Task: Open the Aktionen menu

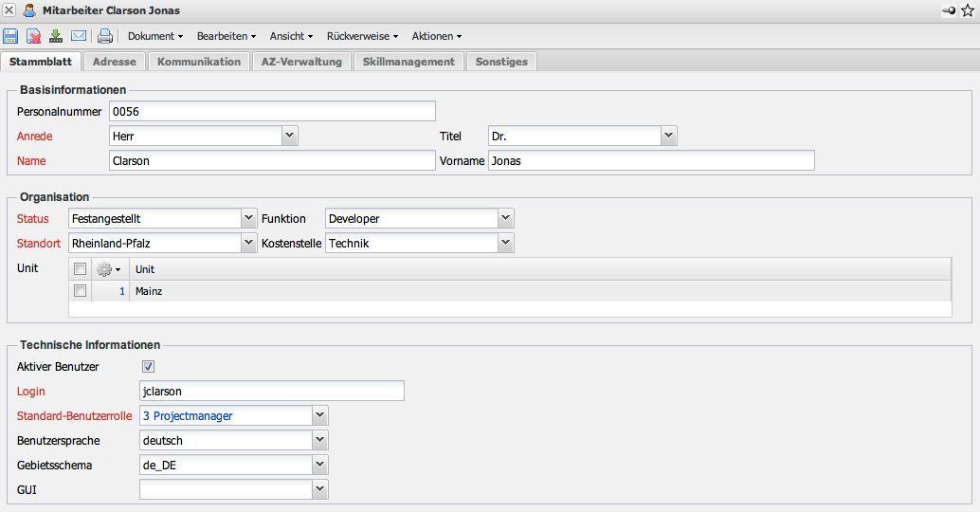Action: tap(436, 36)
